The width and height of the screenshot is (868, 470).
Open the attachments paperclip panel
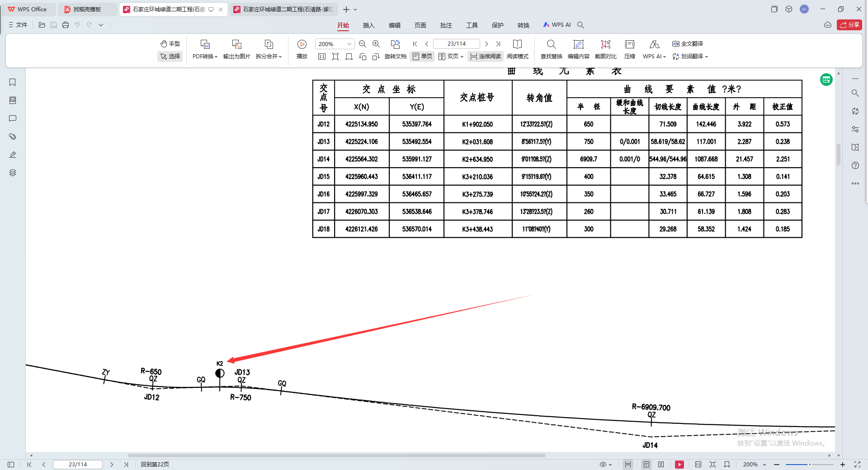click(x=13, y=136)
